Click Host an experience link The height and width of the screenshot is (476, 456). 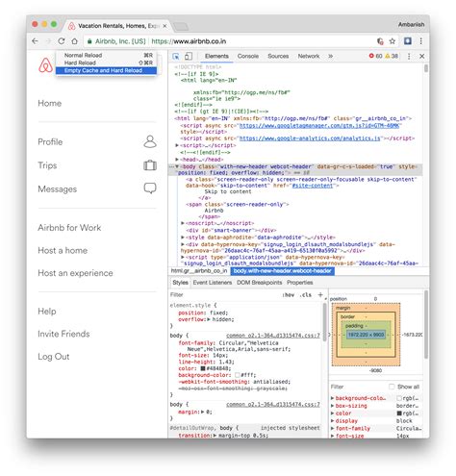pos(75,273)
